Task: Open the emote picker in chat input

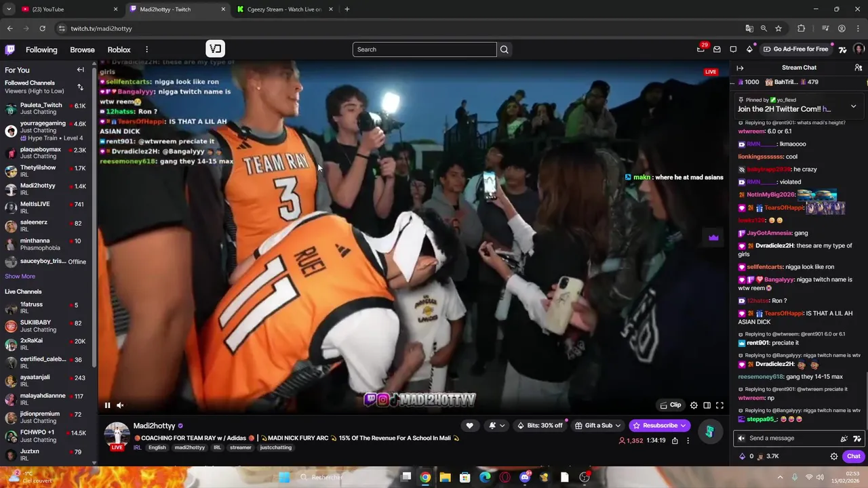Action: point(844,439)
